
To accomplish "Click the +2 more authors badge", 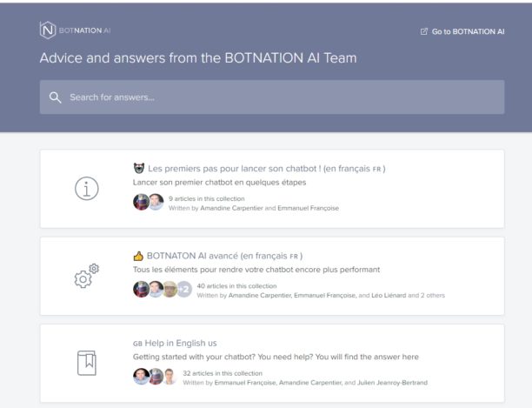I will [184, 290].
